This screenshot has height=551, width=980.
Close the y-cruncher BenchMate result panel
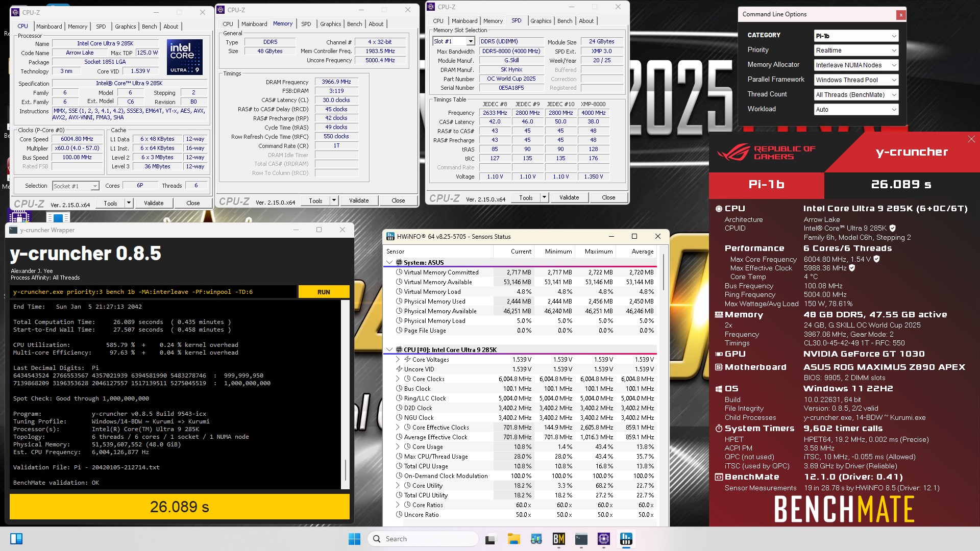(x=971, y=139)
